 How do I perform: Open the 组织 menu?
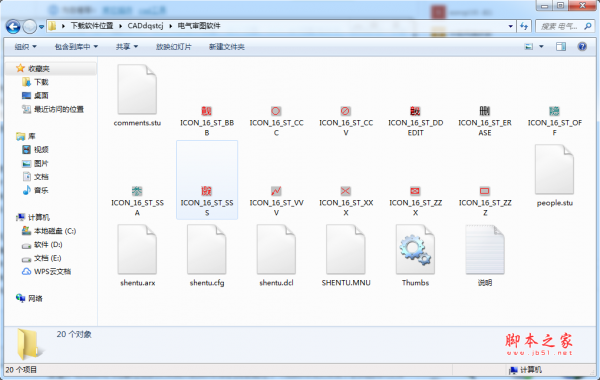pyautogui.click(x=26, y=47)
